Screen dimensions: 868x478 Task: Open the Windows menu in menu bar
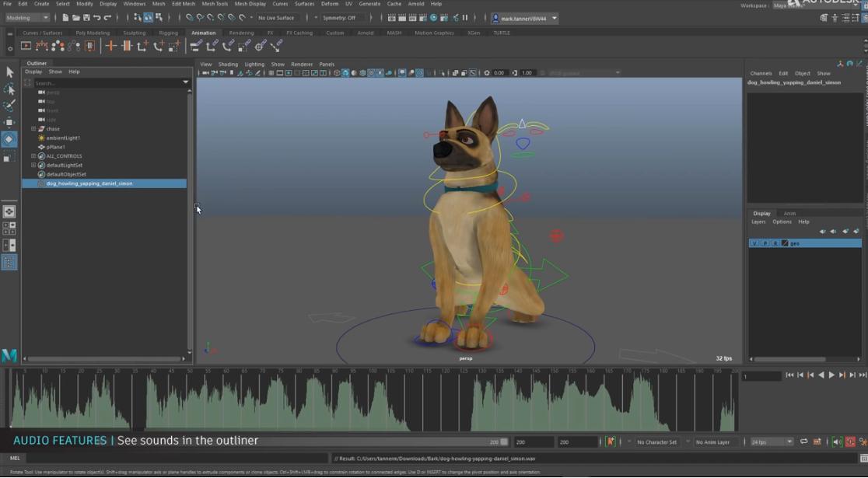tap(134, 4)
